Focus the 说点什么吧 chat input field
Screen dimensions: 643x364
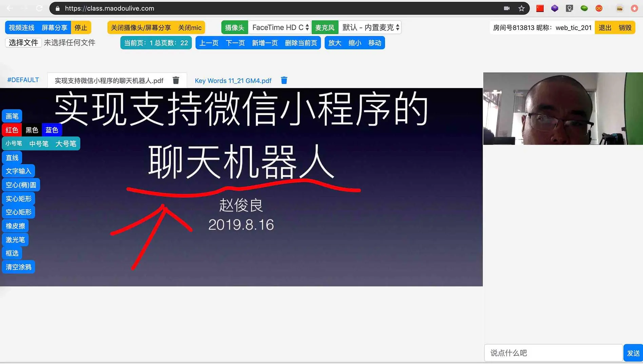pos(553,353)
